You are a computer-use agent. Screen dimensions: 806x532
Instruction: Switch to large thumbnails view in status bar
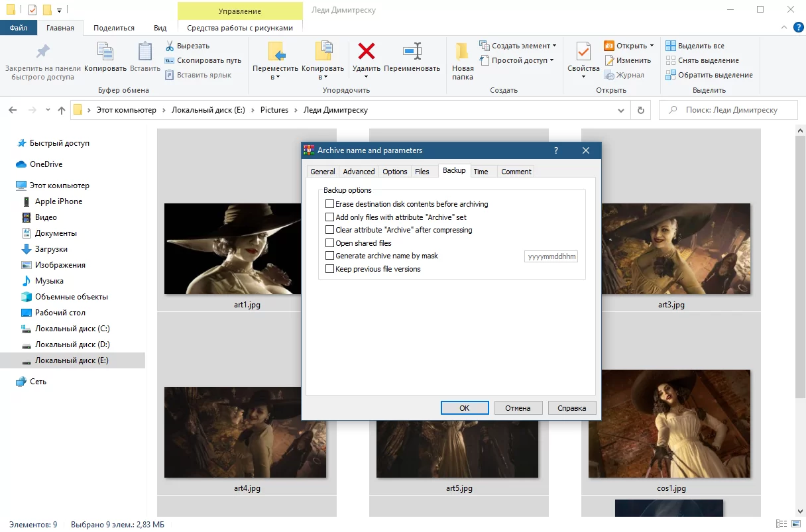coord(796,525)
